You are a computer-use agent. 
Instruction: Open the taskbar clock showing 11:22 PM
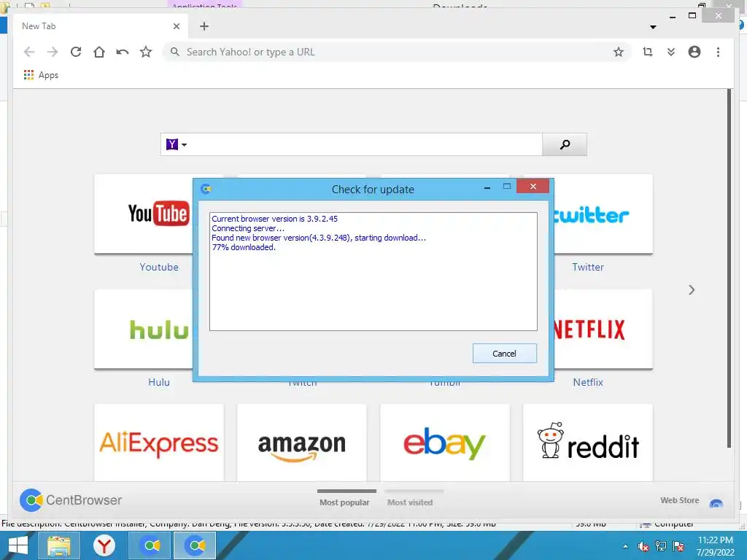(x=716, y=546)
